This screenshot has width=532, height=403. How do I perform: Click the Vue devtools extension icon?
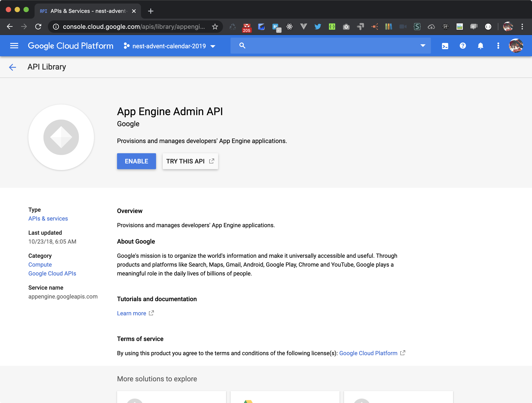point(303,27)
